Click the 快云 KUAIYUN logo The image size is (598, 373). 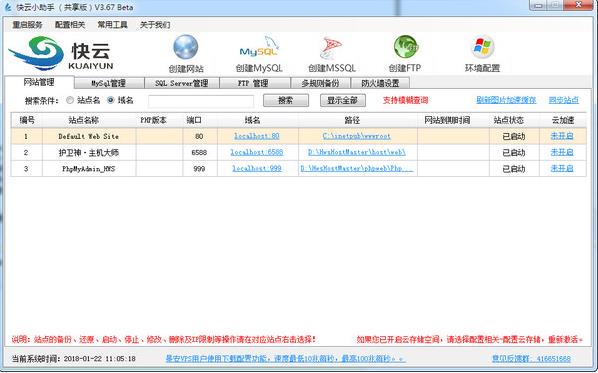(61, 53)
